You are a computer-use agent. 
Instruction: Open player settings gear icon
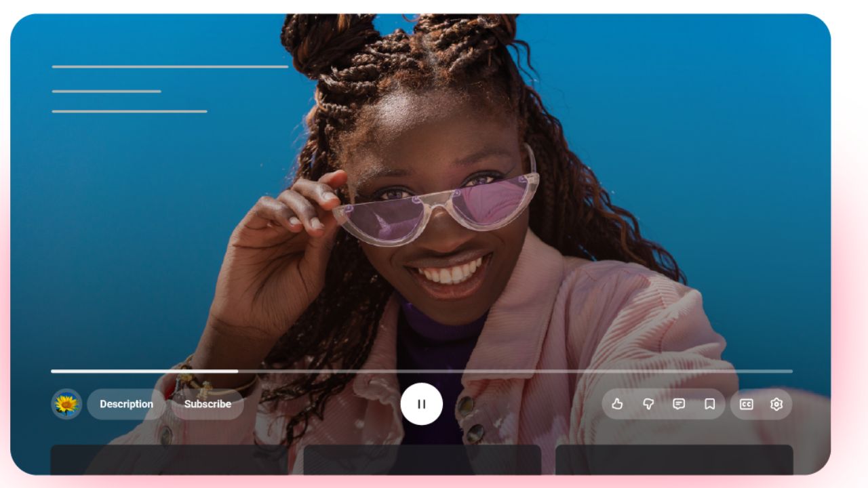coord(776,404)
